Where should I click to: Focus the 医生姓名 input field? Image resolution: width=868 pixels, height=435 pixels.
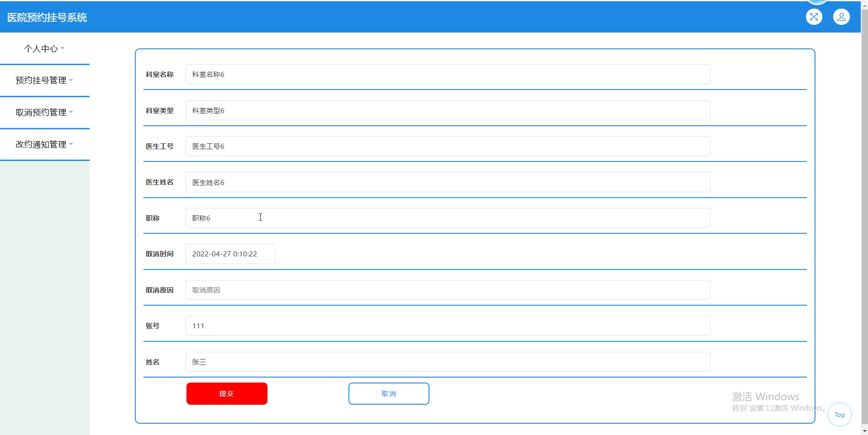point(448,182)
